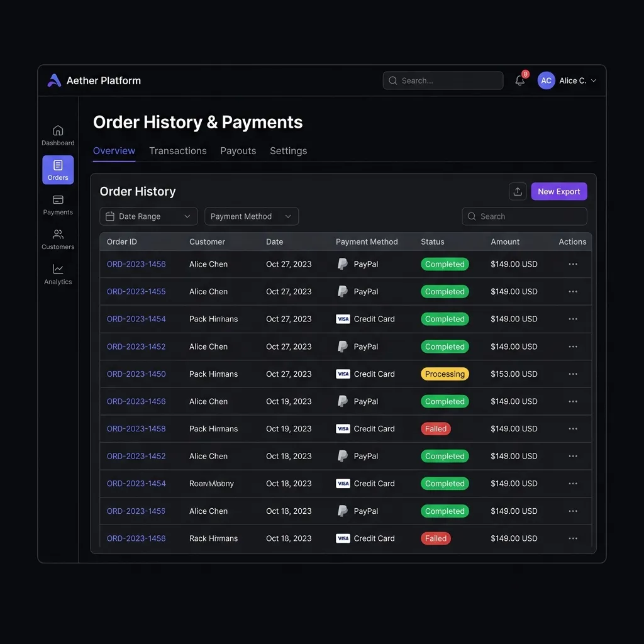This screenshot has height=644, width=644.
Task: Switch to the Payouts tab
Action: (x=238, y=151)
